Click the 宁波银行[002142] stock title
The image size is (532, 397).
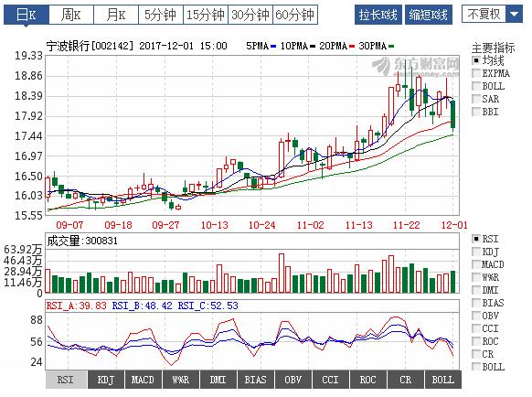point(90,46)
